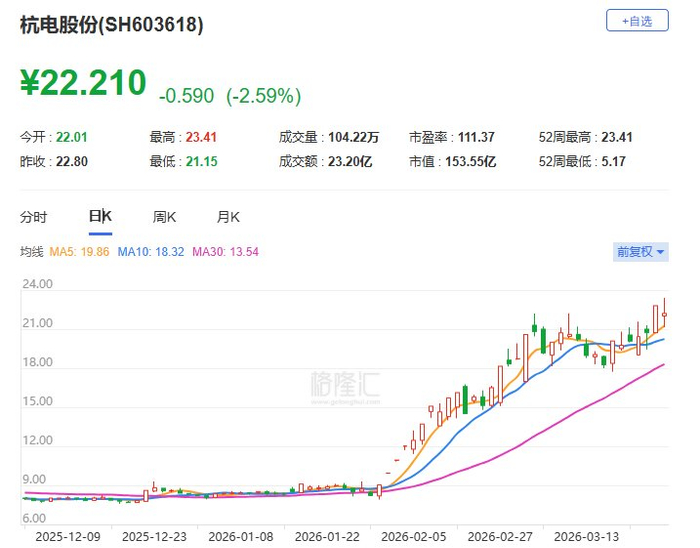Click the 21.00 y-axis label

point(38,323)
